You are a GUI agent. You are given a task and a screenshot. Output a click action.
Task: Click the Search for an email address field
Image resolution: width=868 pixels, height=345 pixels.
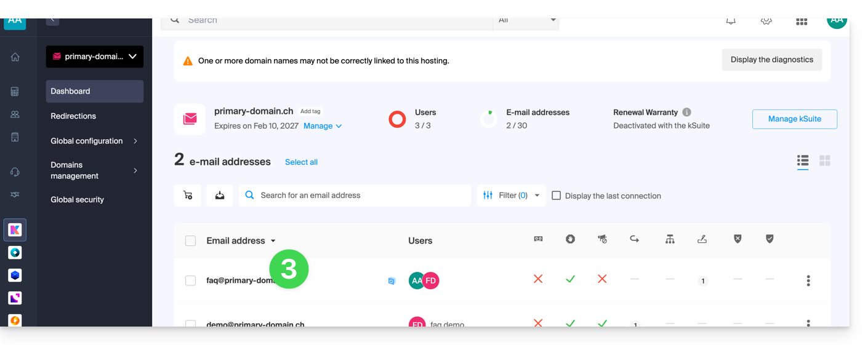(355, 196)
